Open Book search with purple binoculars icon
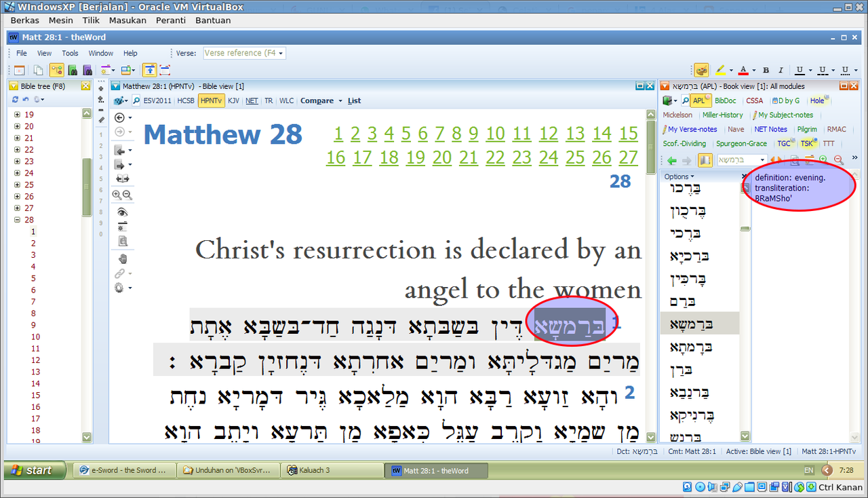 [x=87, y=70]
